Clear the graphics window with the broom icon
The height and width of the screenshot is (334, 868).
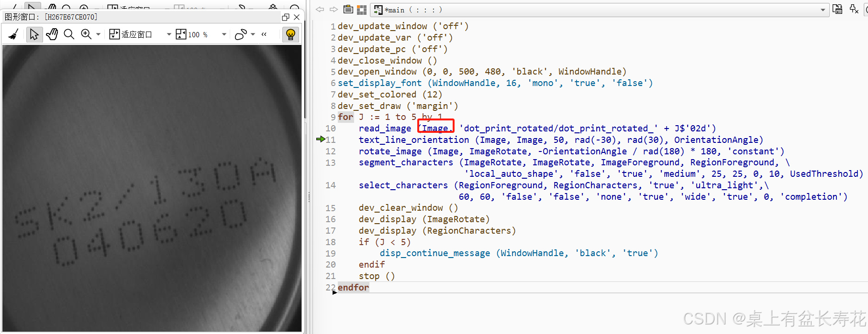point(13,34)
